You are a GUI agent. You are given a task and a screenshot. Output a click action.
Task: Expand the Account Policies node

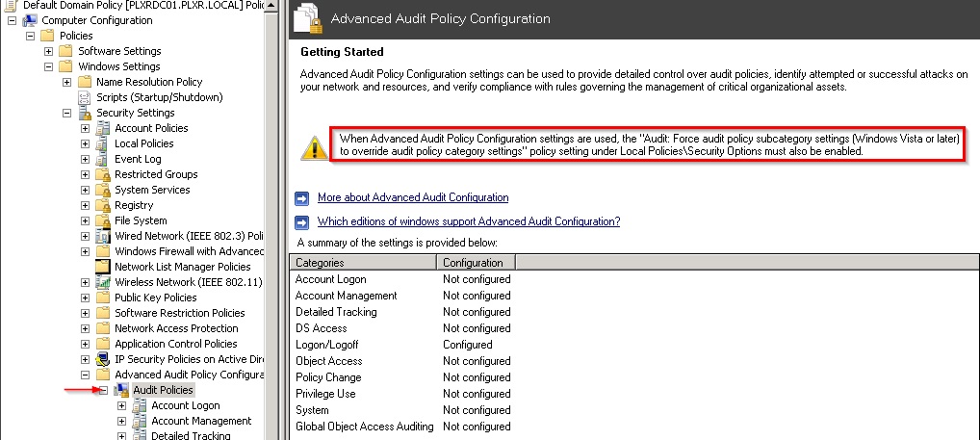(85, 128)
